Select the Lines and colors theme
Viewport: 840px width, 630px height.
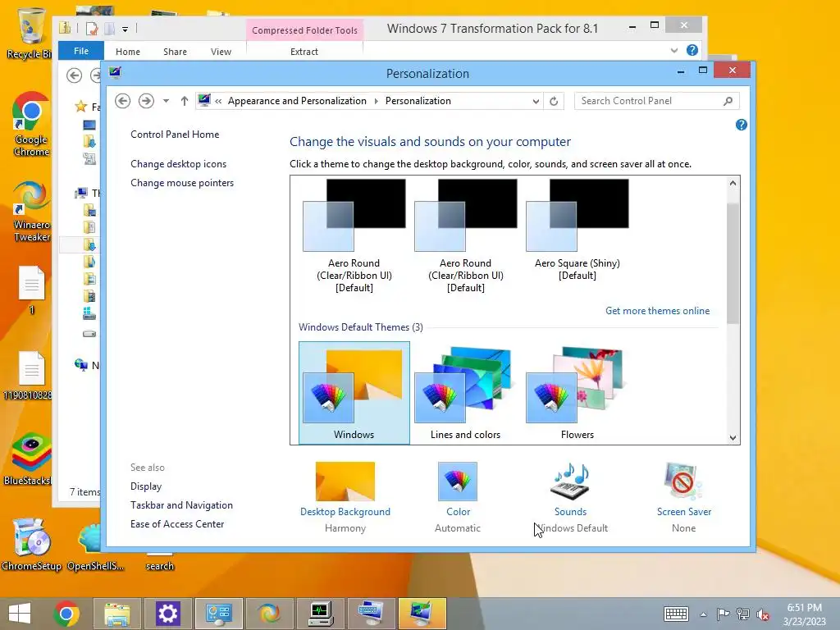click(x=466, y=393)
